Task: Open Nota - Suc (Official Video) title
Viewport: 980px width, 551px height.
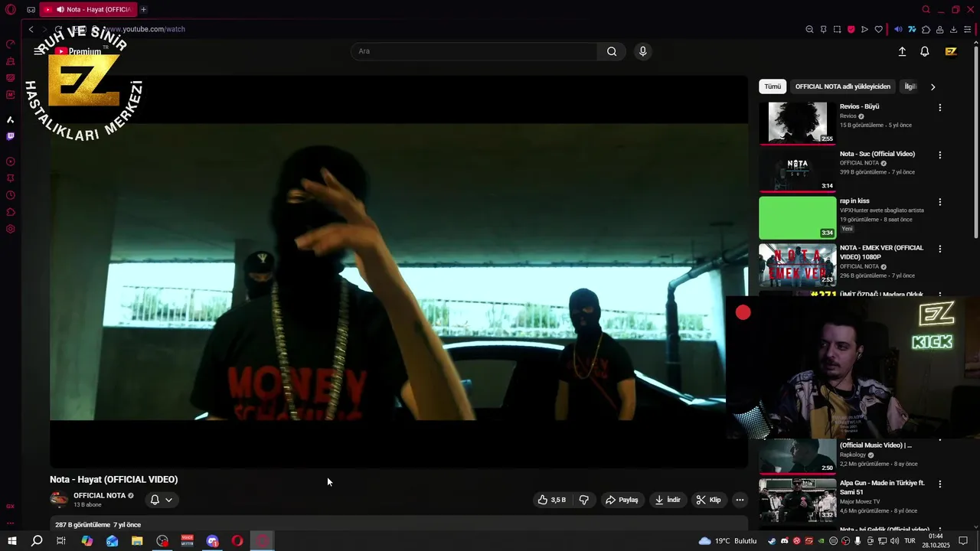Action: click(877, 154)
